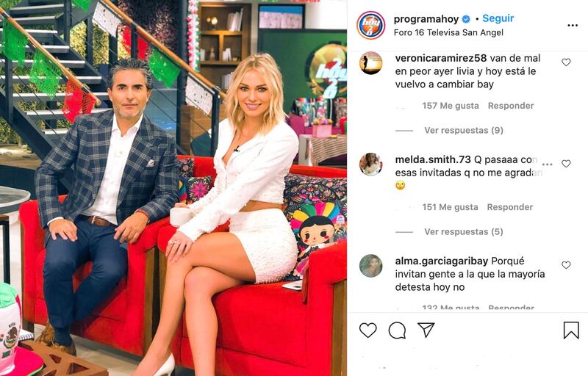Follow the account with Seguir

tap(498, 18)
